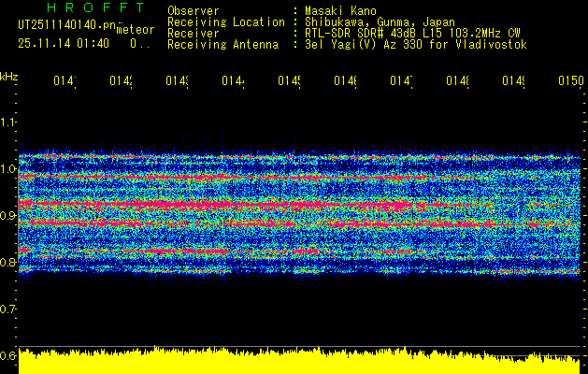Viewport: 588px width, 374px height.
Task: Click the yellow signal level graph
Action: pos(299,362)
